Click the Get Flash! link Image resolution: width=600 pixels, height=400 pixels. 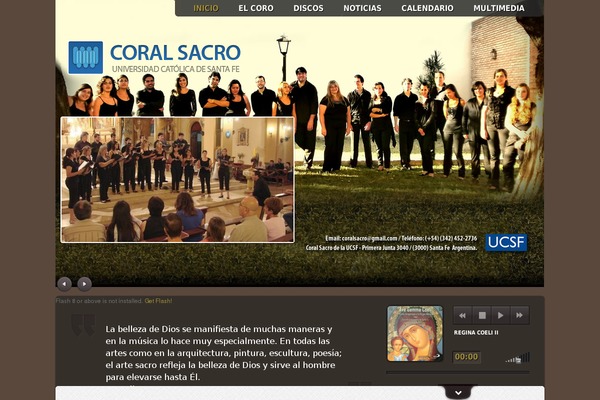(x=158, y=301)
